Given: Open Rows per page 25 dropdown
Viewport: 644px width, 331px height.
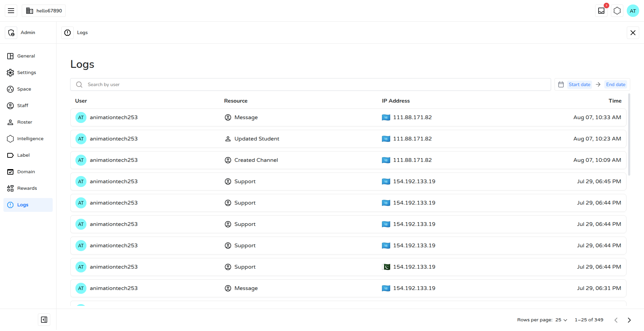Looking at the screenshot, I should [x=561, y=320].
